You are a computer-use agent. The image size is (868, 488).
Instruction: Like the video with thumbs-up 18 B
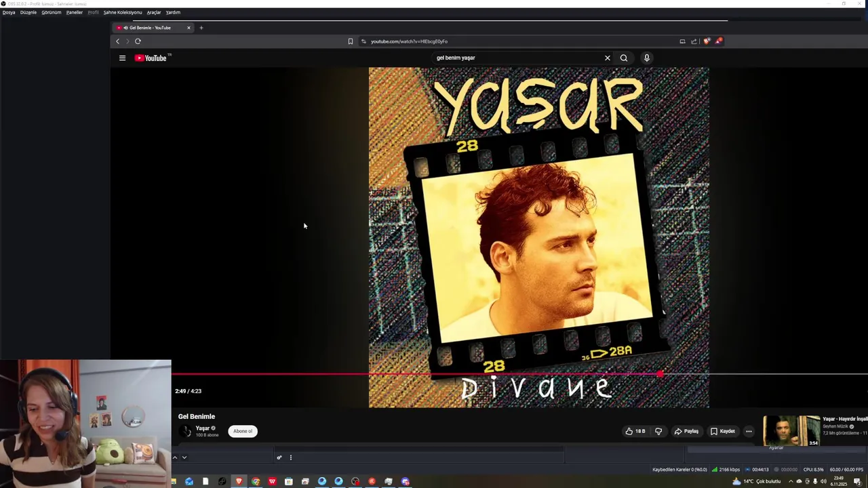(635, 431)
